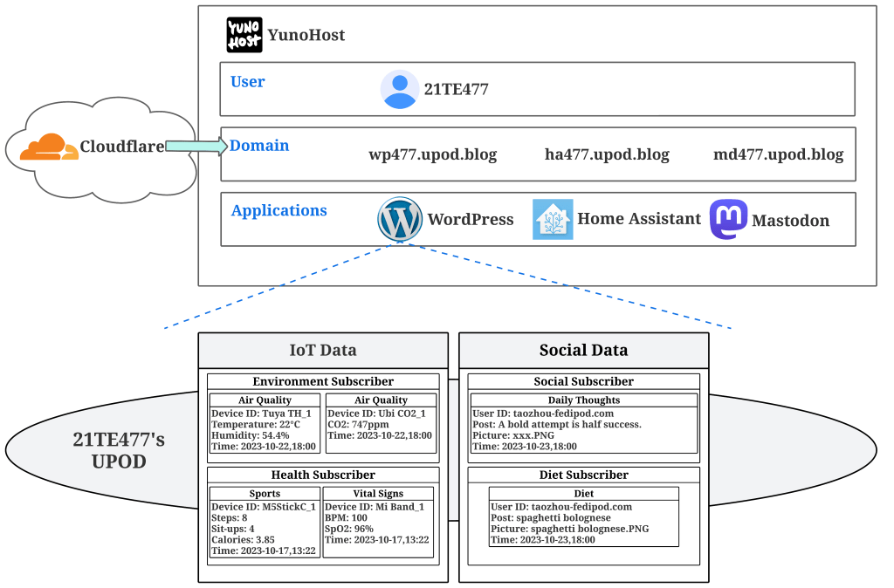
Task: Click the Social Data header
Action: [x=583, y=351]
